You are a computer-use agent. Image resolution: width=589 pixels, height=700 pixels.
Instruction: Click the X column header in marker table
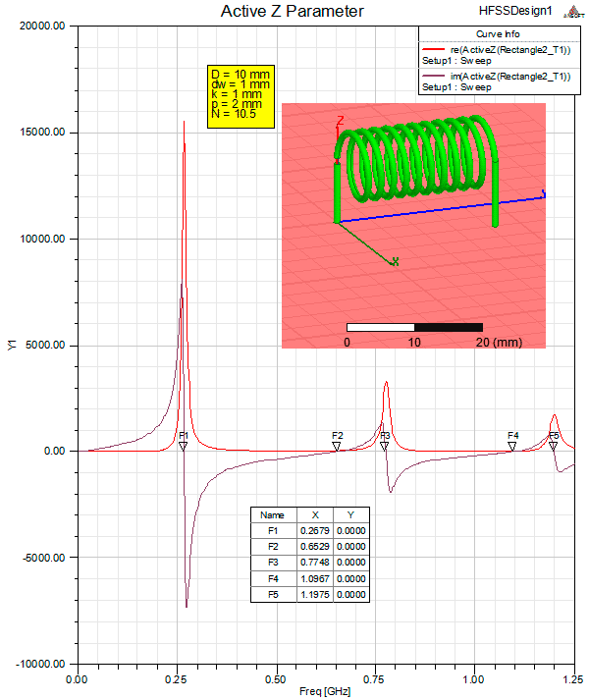tap(315, 514)
